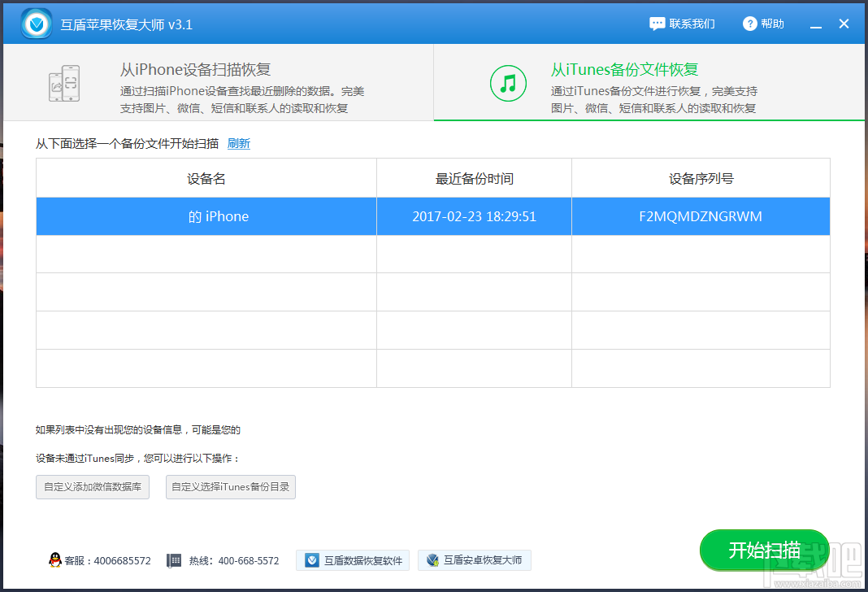Click the 自定义选择iTunes备份目录 button
Screen dimensions: 868x592
click(230, 487)
